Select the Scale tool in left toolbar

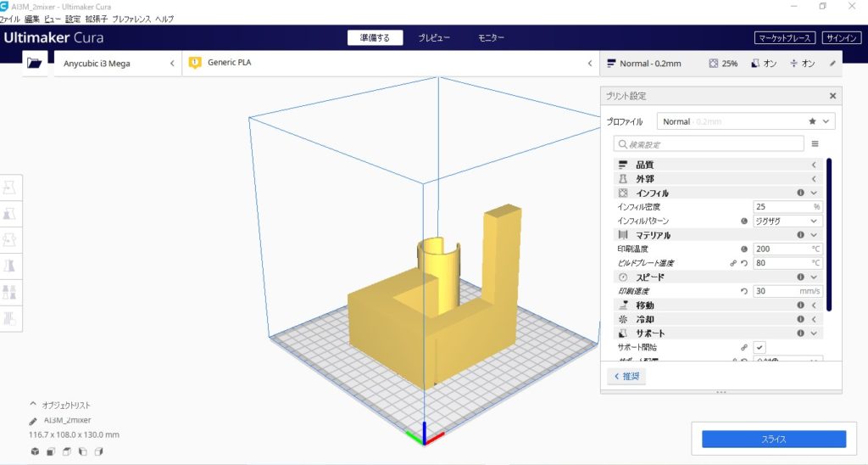11,214
